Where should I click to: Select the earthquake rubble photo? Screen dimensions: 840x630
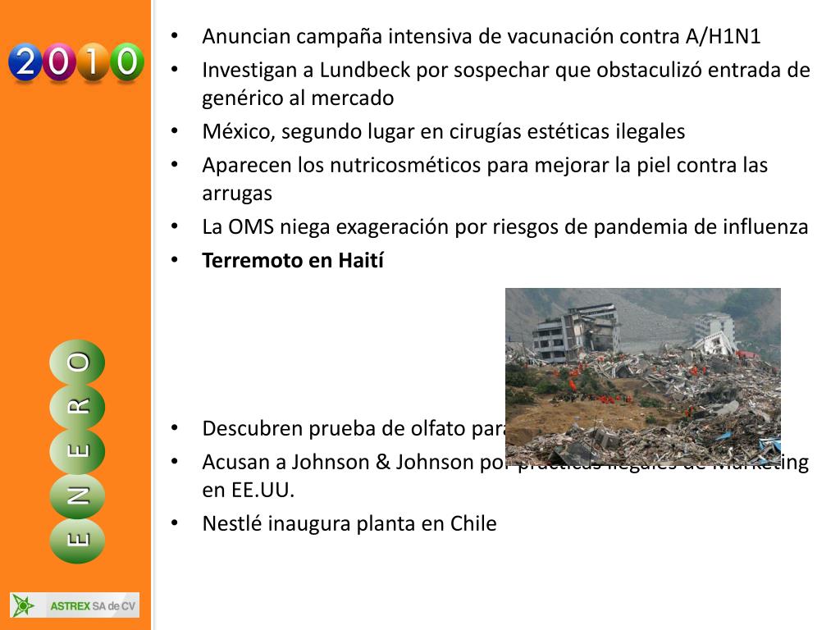pyautogui.click(x=643, y=377)
